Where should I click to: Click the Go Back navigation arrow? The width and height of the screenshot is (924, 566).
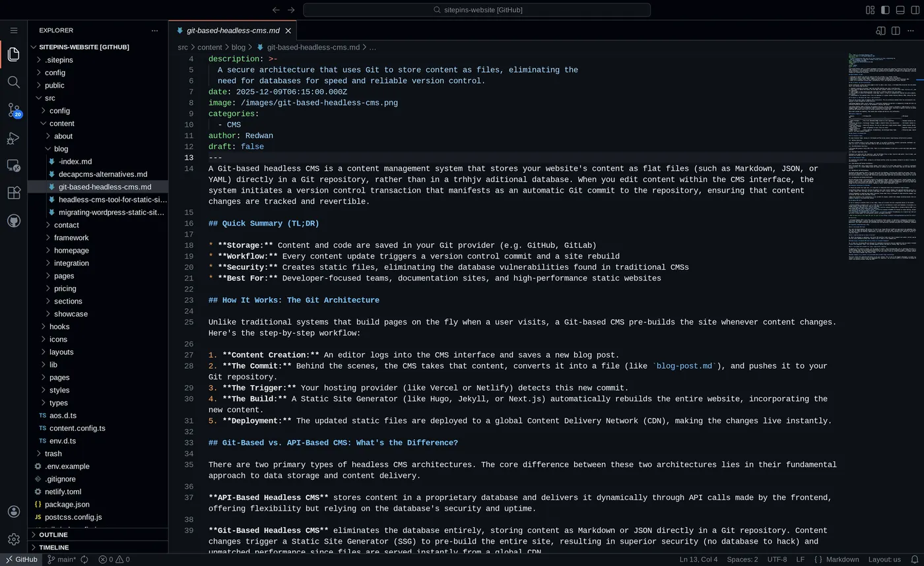click(x=276, y=10)
